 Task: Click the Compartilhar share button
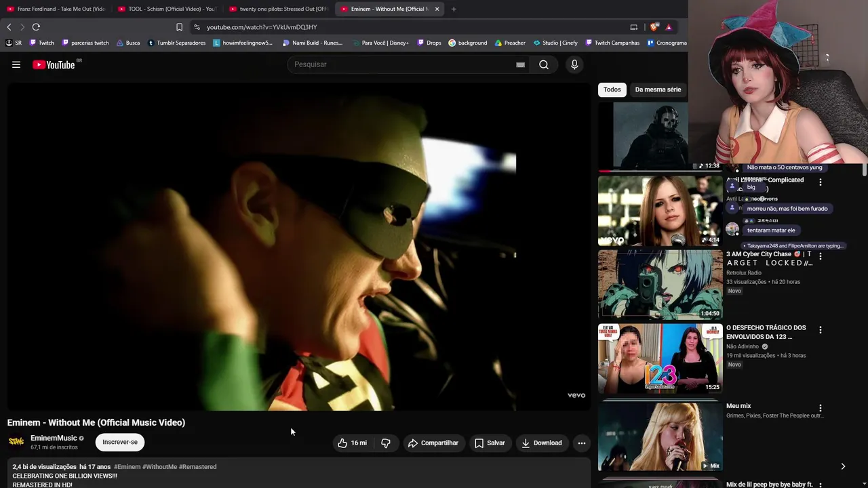pos(433,443)
